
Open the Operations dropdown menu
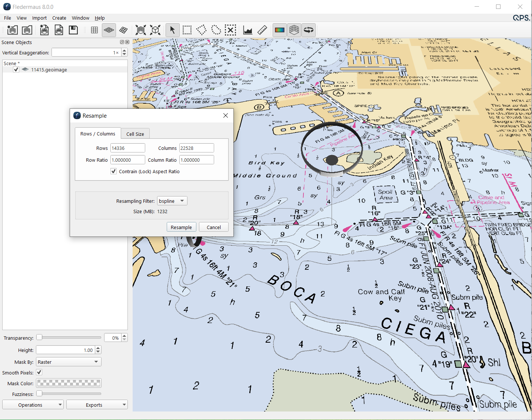pyautogui.click(x=33, y=405)
